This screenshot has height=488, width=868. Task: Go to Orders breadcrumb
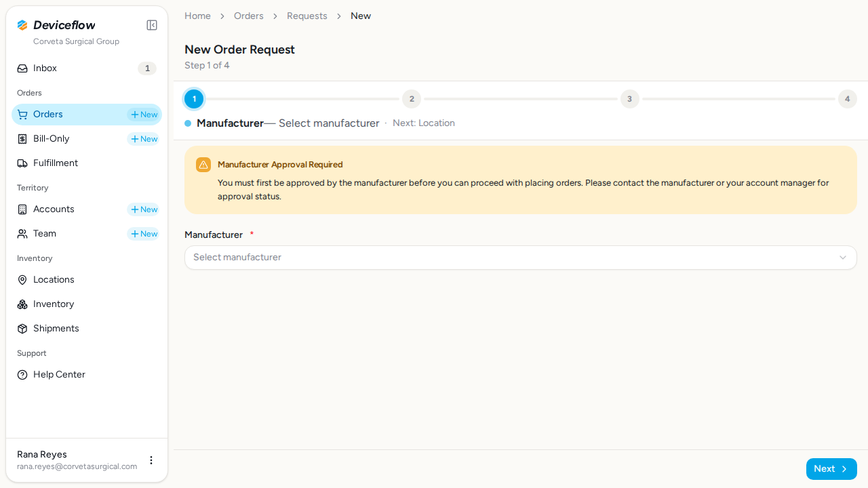coord(249,16)
